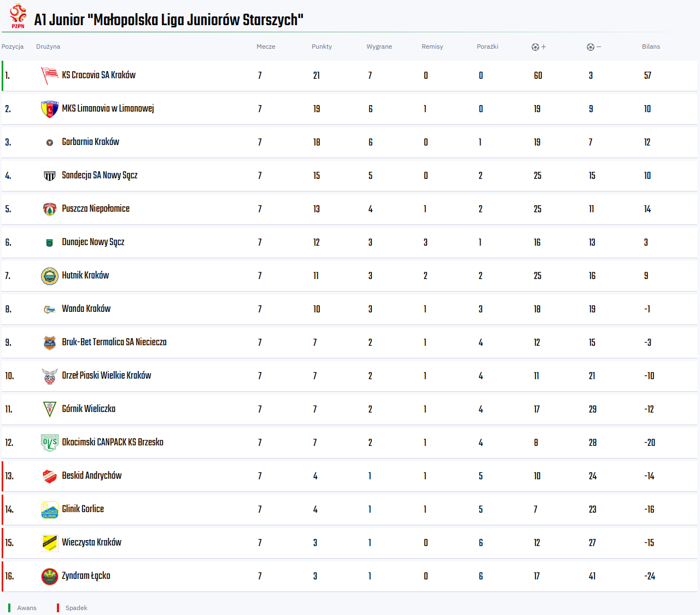
Task: Open Wanda Kraków team link
Action: pos(86,309)
